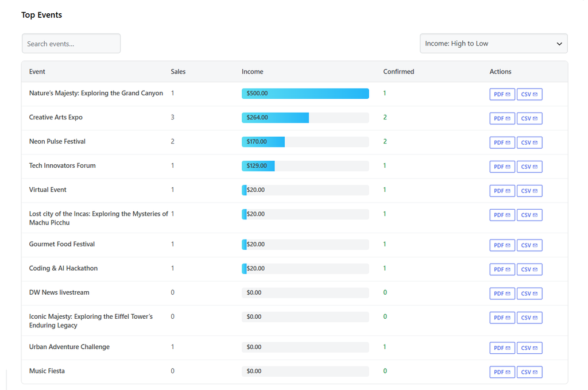588x390 pixels.
Task: Download PDF for Creative Arts Expo
Action: [x=502, y=118]
